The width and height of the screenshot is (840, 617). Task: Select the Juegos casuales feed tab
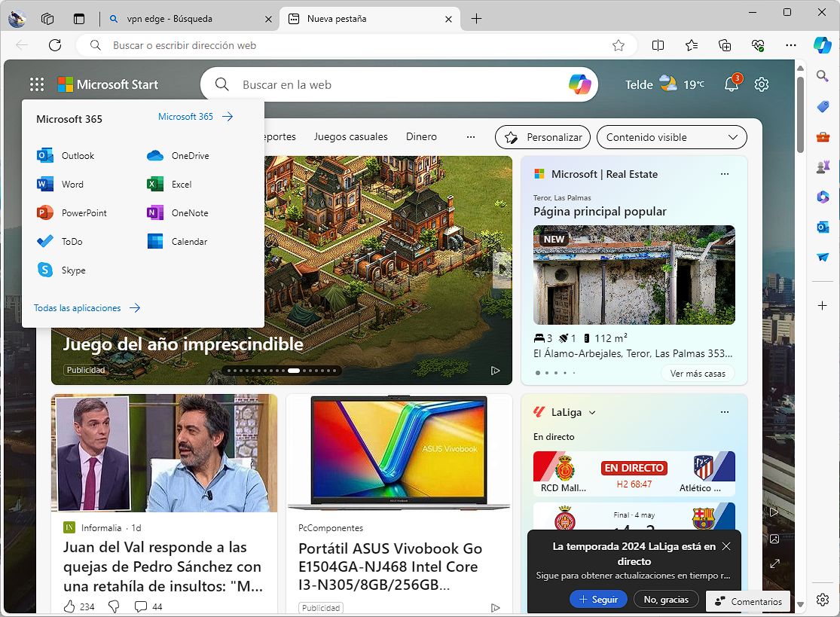(351, 136)
